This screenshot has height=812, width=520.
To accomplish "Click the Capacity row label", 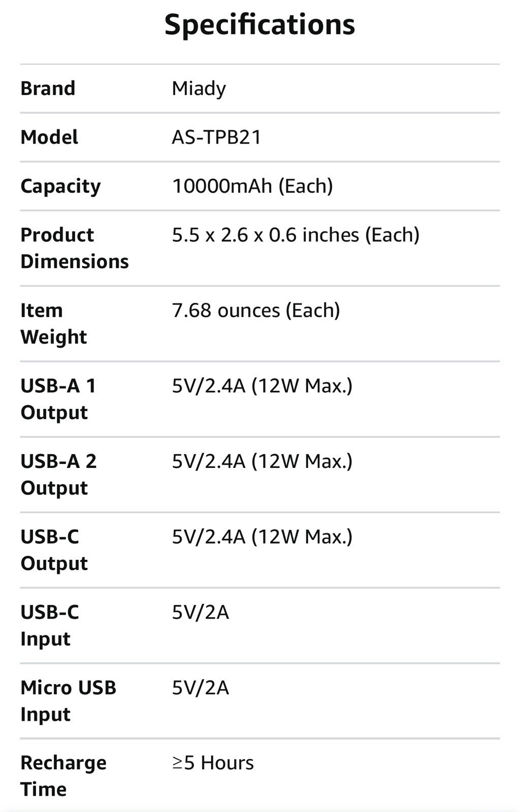I will click(x=60, y=186).
